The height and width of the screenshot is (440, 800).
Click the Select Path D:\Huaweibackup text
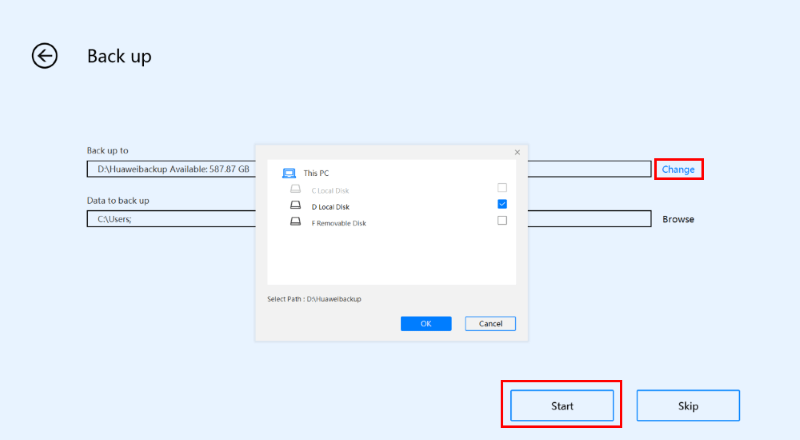[x=314, y=299]
